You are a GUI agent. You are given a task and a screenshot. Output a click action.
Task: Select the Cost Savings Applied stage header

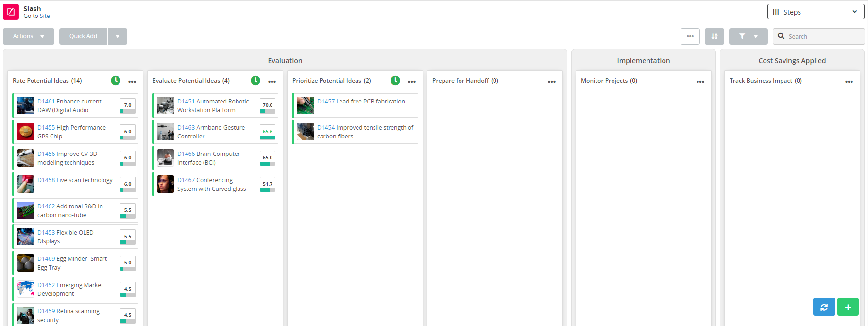[x=792, y=61]
